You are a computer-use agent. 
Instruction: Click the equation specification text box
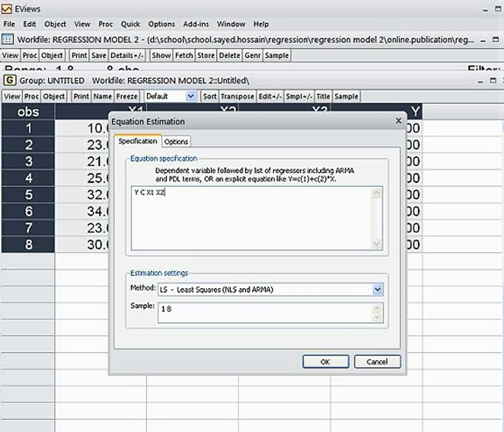257,218
